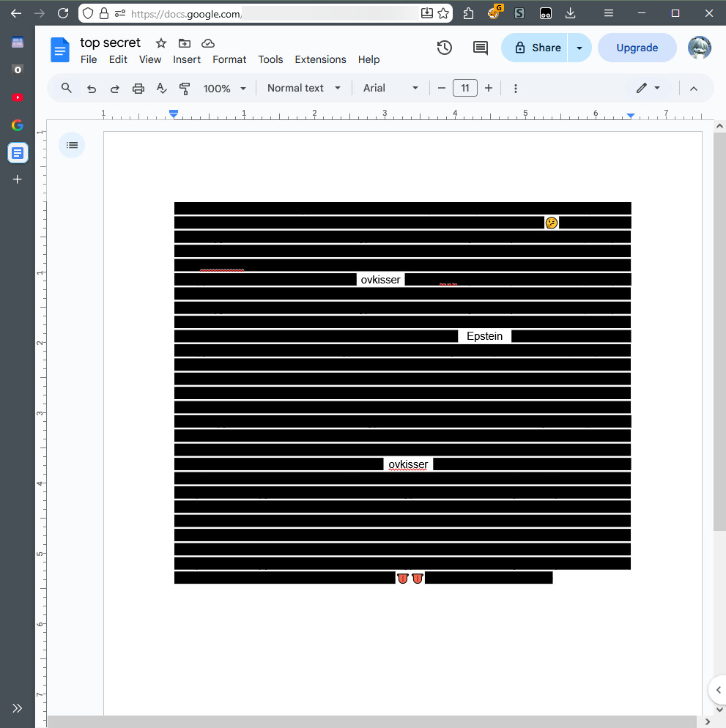
Task: Click the Upgrade button
Action: point(637,48)
